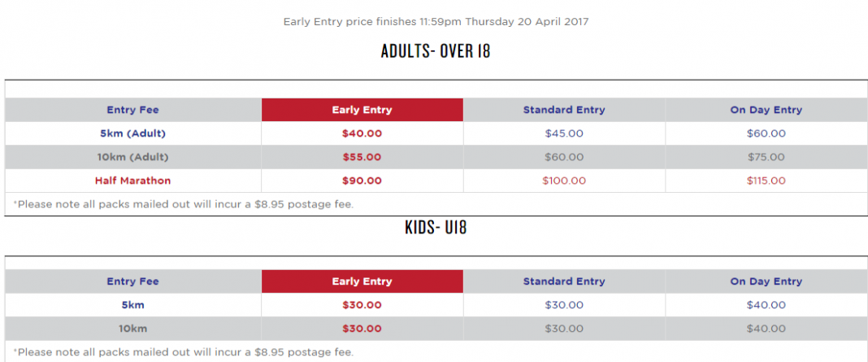Click the $75.00 on day 10km price
Screen dimensions: 868x362
[766, 157]
